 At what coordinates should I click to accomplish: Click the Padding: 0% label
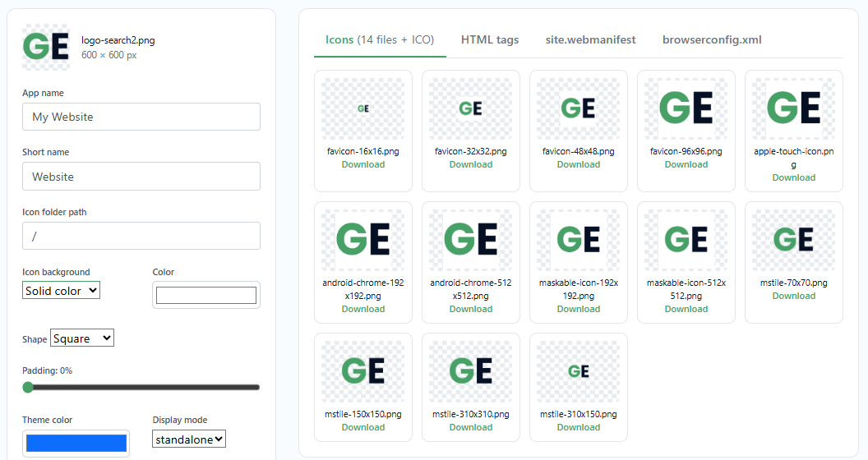pos(47,370)
